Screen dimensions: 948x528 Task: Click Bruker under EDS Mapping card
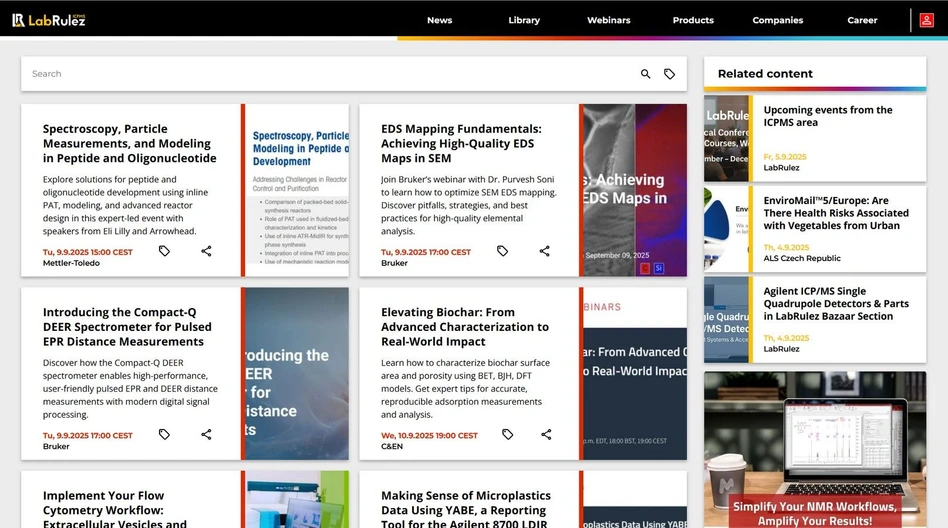pos(394,263)
